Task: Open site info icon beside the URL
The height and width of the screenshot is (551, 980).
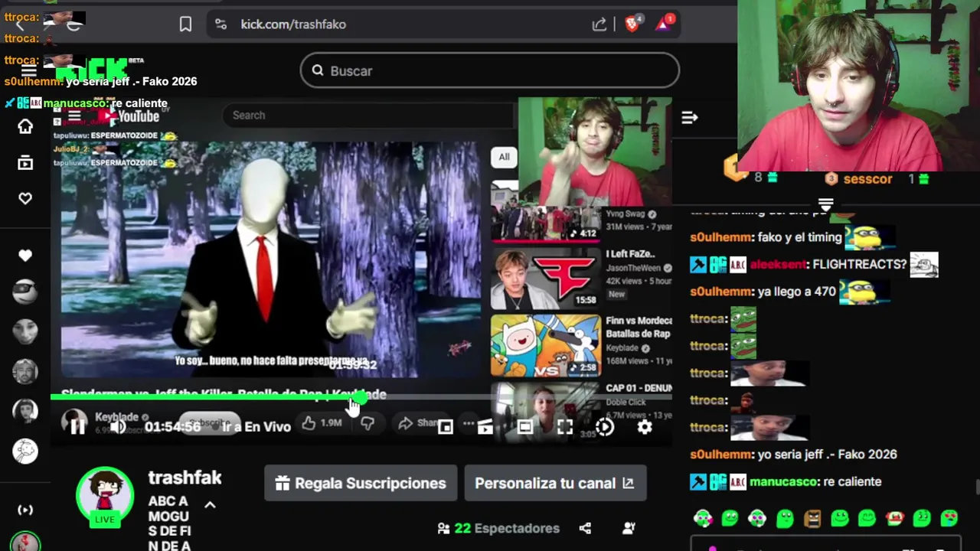Action: 221,24
